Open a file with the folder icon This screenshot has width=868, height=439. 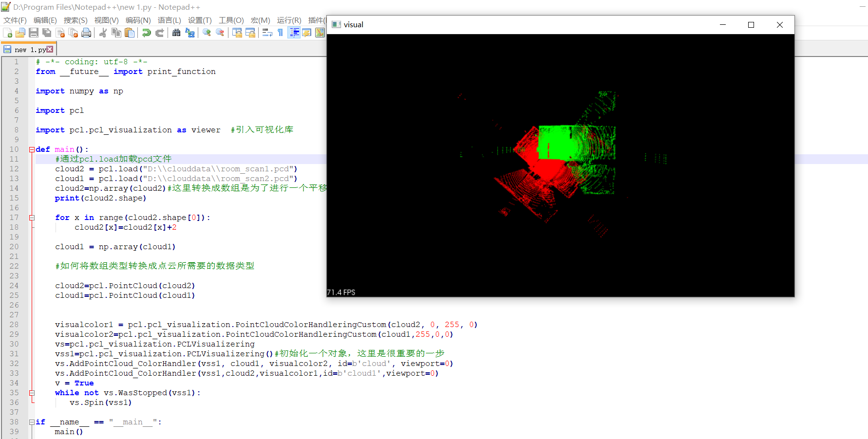[x=20, y=33]
